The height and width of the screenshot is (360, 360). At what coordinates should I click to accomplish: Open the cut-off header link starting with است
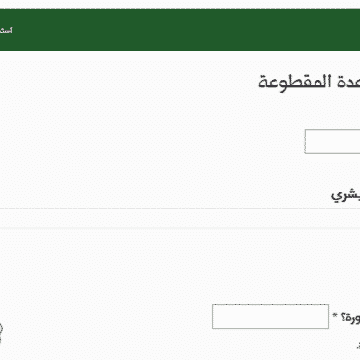(x=6, y=30)
